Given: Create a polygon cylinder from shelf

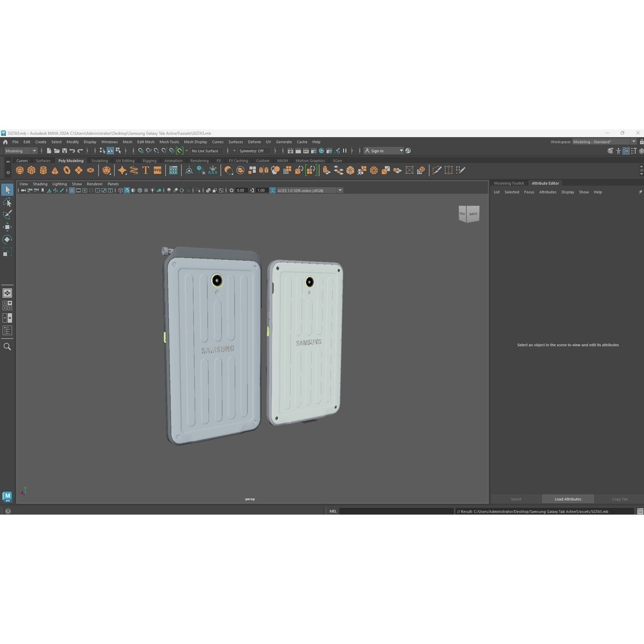Looking at the screenshot, I should (43, 170).
